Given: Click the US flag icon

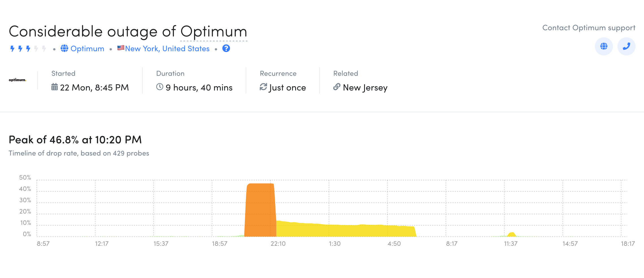Looking at the screenshot, I should [121, 48].
